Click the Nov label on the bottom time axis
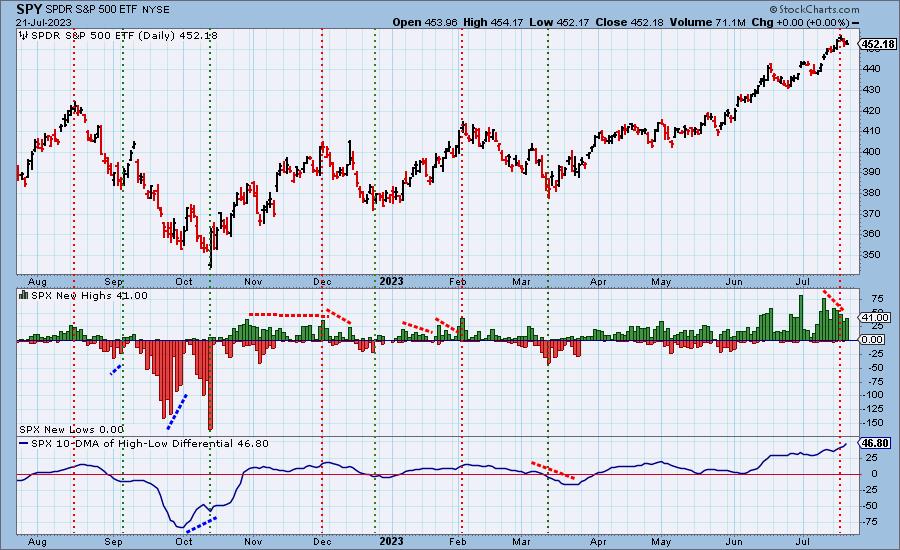The height and width of the screenshot is (550, 900). pos(253,541)
